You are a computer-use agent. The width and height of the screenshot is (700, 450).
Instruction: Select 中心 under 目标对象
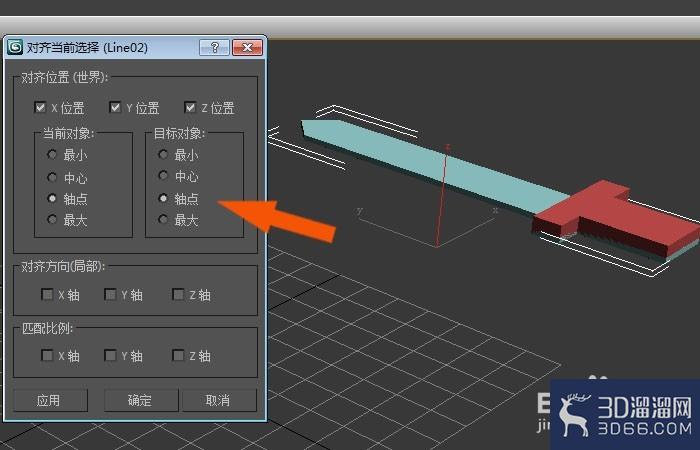(x=163, y=176)
